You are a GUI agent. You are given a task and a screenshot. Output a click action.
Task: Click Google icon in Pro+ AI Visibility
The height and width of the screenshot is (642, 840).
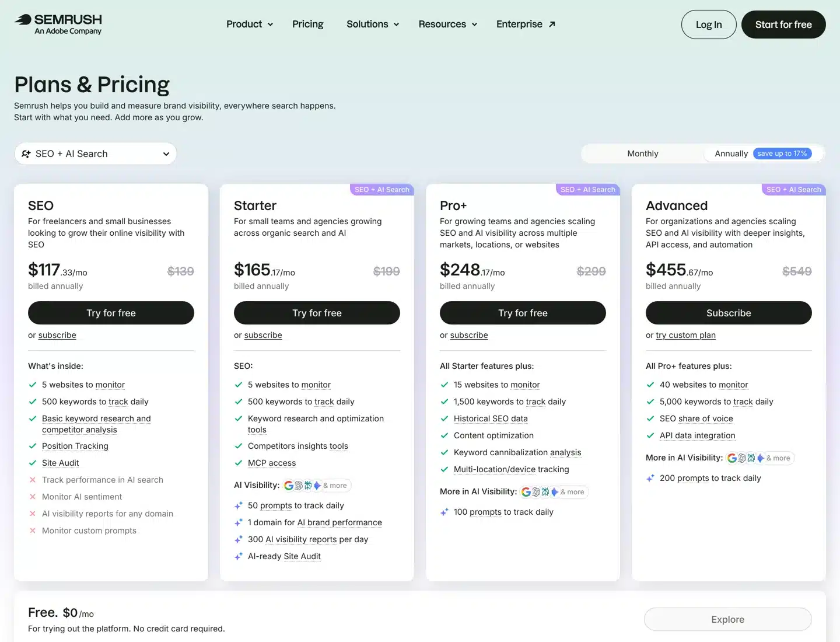tap(526, 492)
